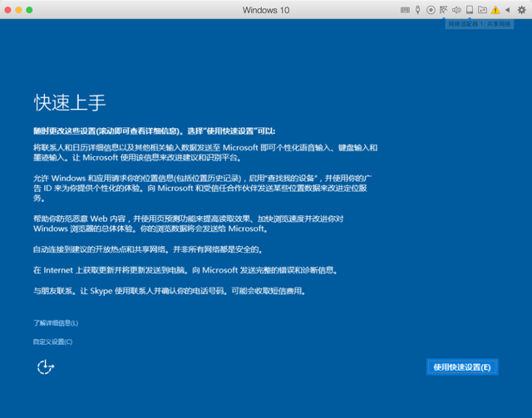This screenshot has height=418, width=532.
Task: Enter full screen with the green button
Action: [30, 10]
